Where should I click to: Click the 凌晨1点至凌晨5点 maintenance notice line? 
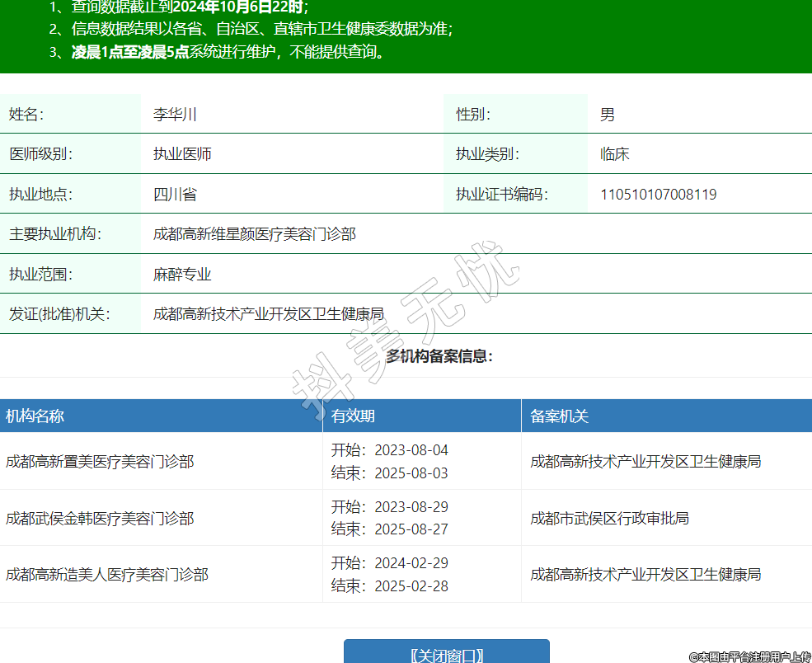tap(228, 53)
